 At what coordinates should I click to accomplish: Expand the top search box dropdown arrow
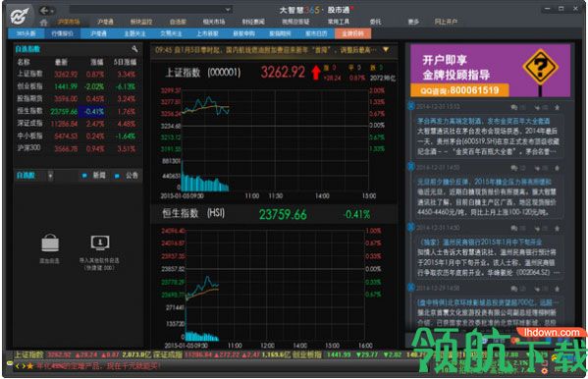point(228,10)
